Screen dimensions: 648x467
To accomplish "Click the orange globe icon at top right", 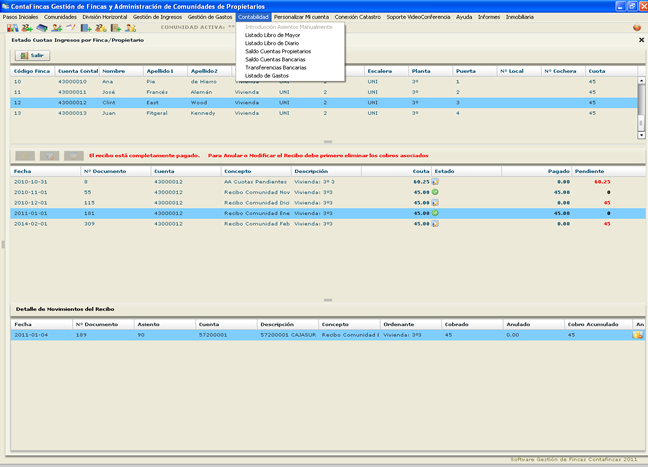I will point(637,28).
